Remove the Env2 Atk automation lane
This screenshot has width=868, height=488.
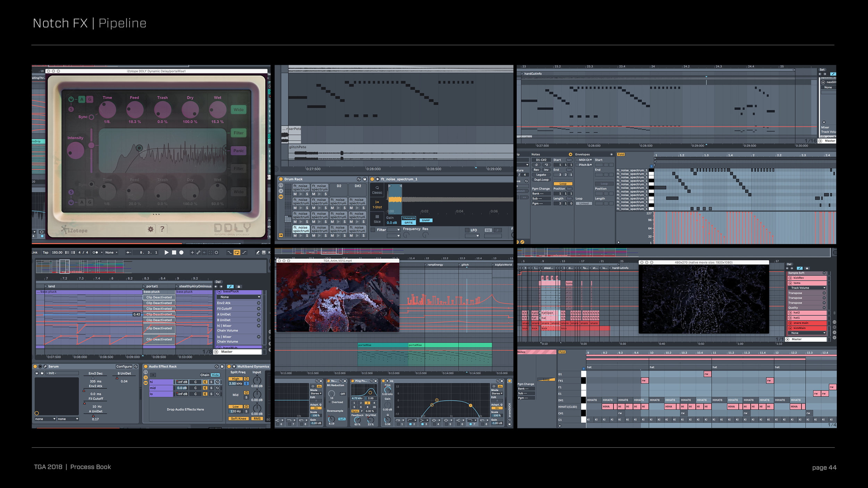258,303
